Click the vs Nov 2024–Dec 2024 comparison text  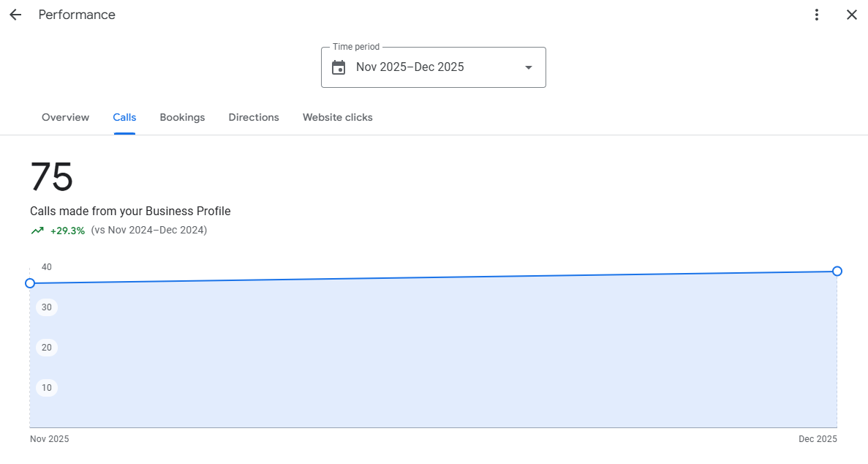point(149,231)
